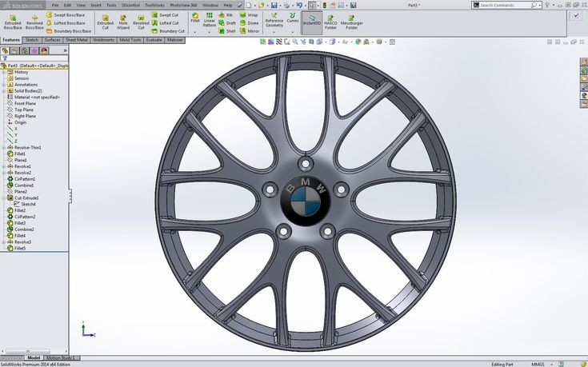Collapse the Cut-Extrude1 feature
The image size is (588, 367).
(4, 198)
